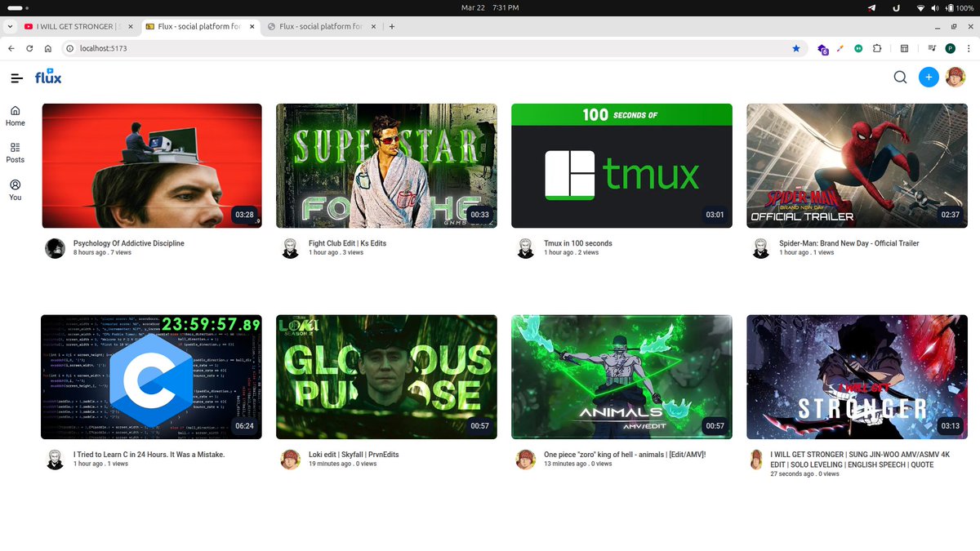The height and width of the screenshot is (551, 980).
Task: Click channel avatar beside I WILL GET STRONGER
Action: [757, 460]
